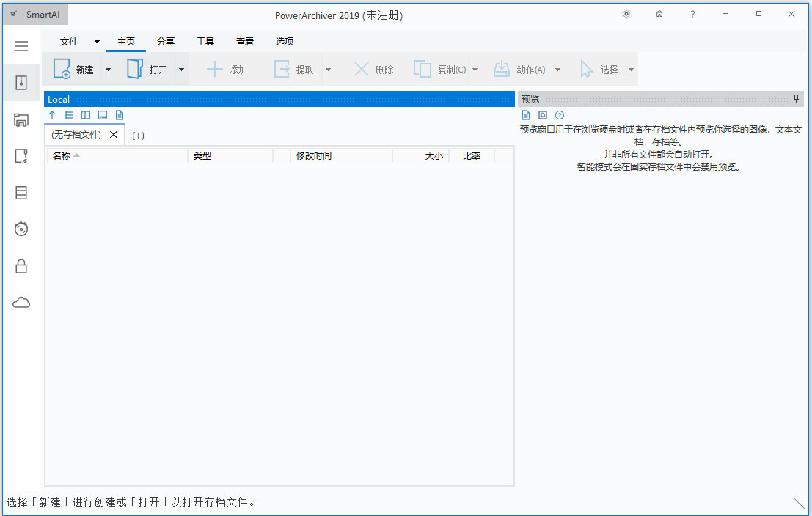Select the archive zipper icon in sidebar
This screenshot has height=516, width=812.
pyautogui.click(x=21, y=83)
